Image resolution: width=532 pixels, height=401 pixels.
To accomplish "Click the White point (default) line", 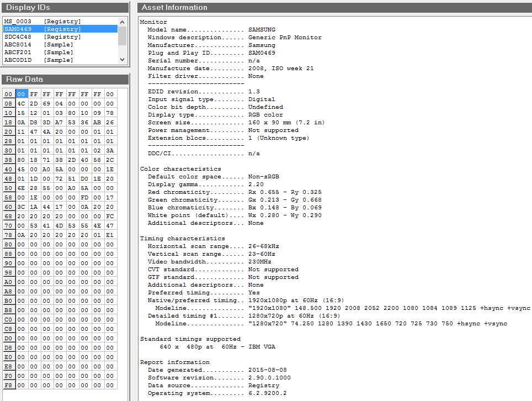I will 235,215.
